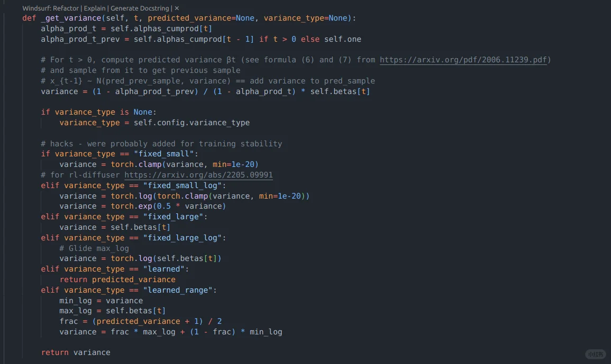
Task: Open the arxiv.org/pdf/2006.11239.pdf link
Action: click(x=463, y=60)
